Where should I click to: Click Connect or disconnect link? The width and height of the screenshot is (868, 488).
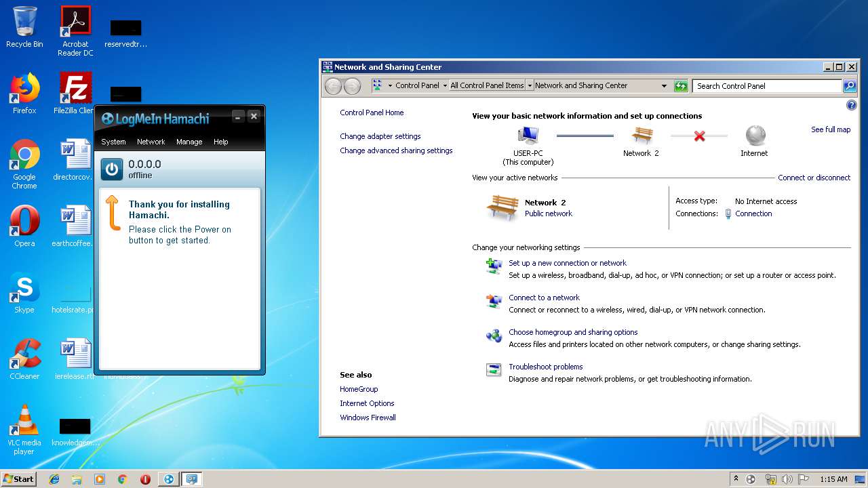(x=814, y=178)
